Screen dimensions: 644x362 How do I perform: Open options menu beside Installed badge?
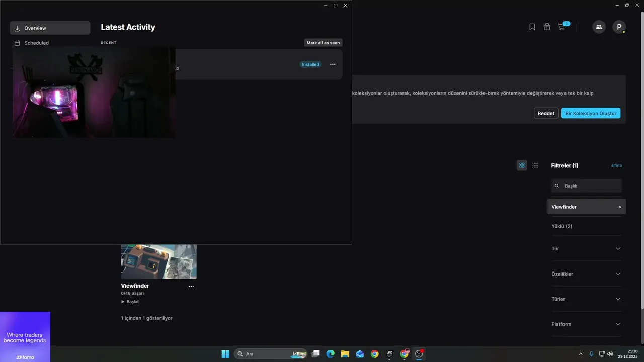(333, 64)
